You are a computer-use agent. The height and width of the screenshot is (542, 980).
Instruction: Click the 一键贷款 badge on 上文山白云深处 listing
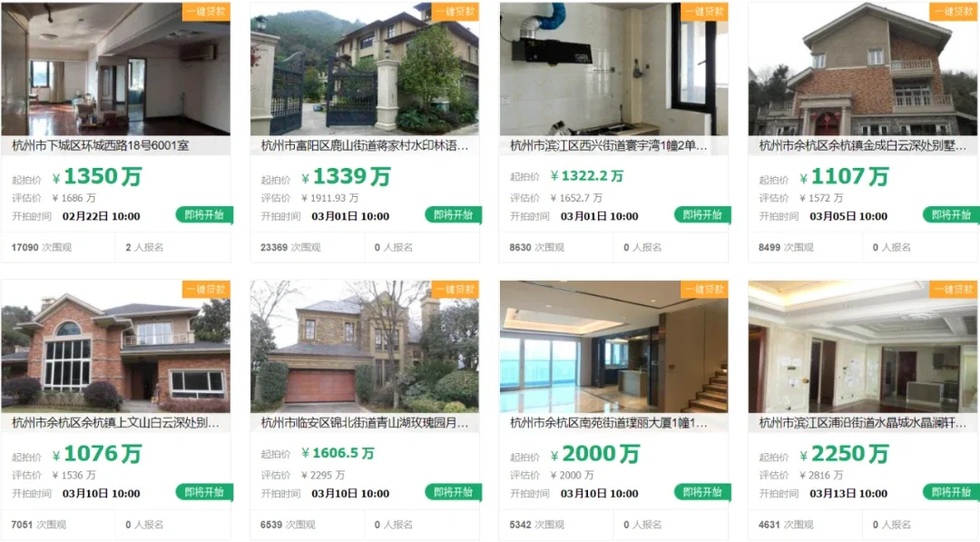(x=206, y=290)
